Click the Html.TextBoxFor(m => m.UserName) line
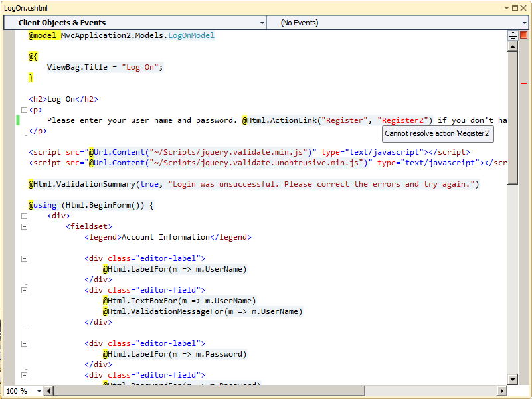532x399 pixels. point(179,301)
